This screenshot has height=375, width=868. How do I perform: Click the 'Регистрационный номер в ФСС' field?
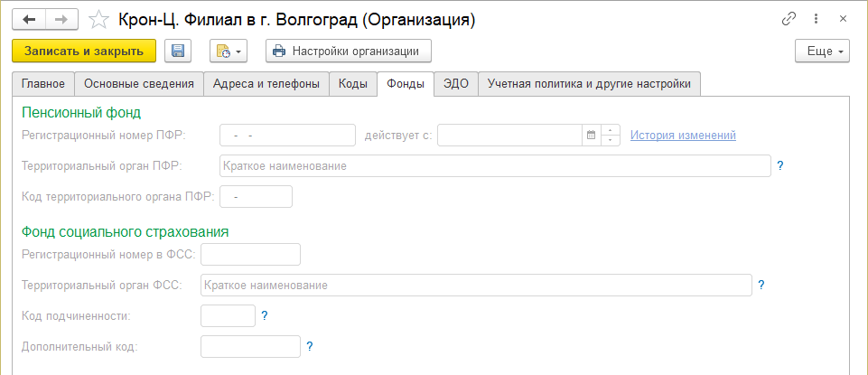pyautogui.click(x=250, y=255)
